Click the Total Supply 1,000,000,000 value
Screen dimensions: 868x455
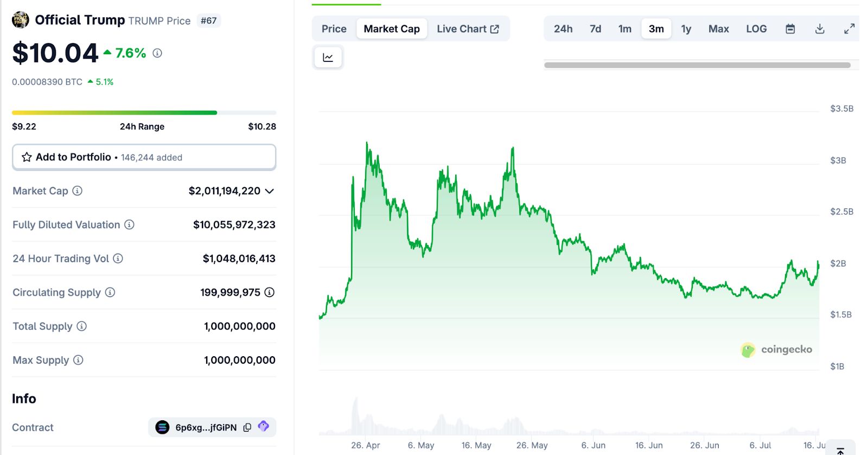[240, 326]
